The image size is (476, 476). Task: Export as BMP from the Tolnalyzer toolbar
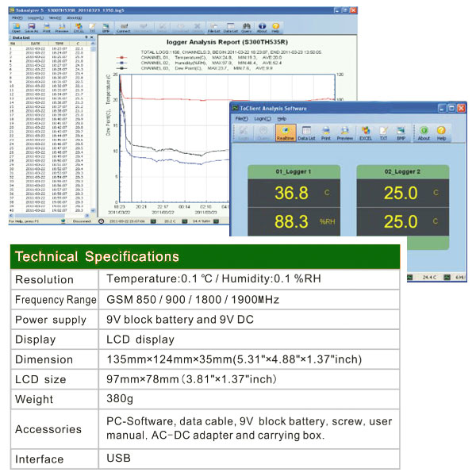pos(106,28)
